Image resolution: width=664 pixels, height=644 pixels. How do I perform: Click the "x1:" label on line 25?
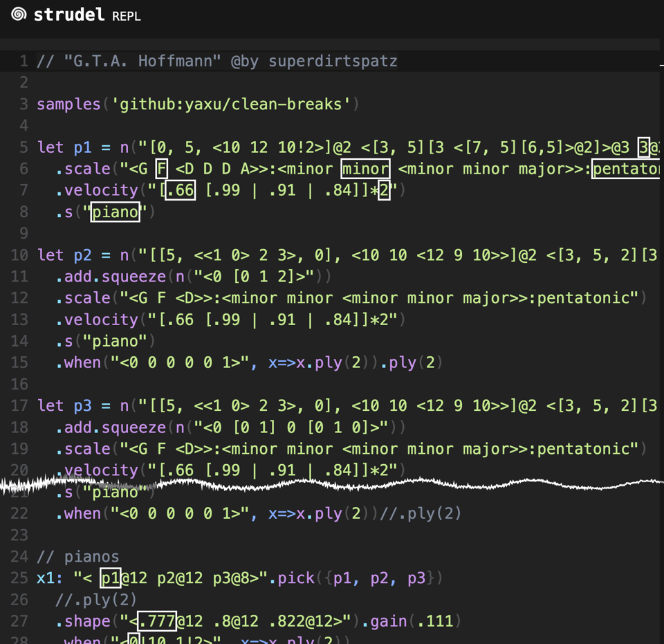pos(50,578)
